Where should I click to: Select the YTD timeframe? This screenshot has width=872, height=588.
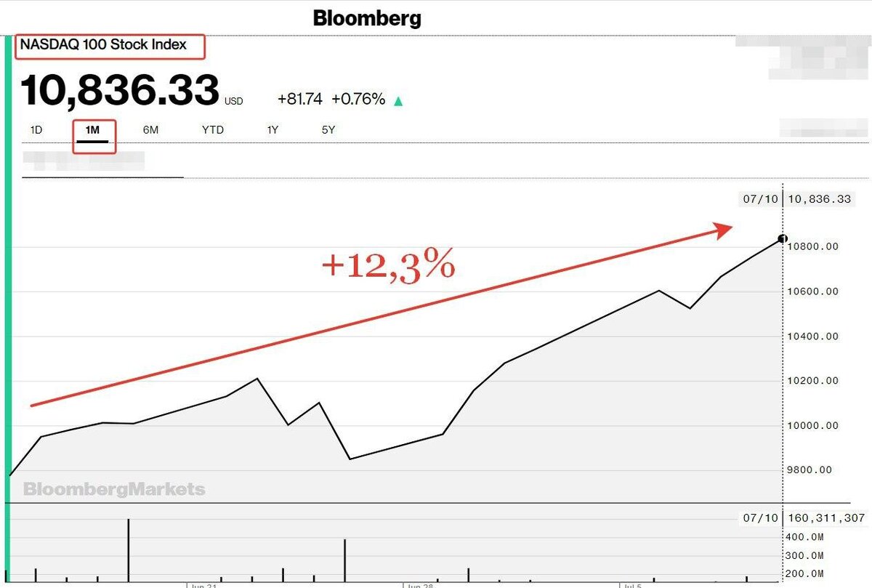pyautogui.click(x=212, y=130)
